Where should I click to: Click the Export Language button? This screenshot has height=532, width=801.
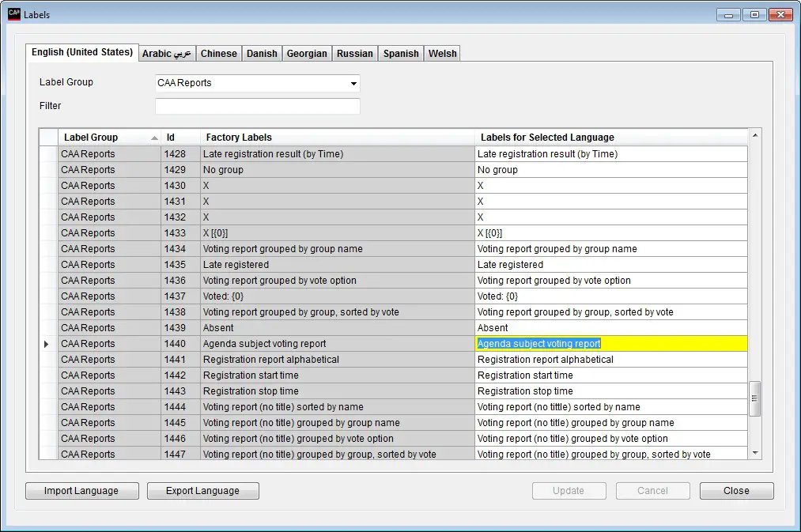(202, 490)
